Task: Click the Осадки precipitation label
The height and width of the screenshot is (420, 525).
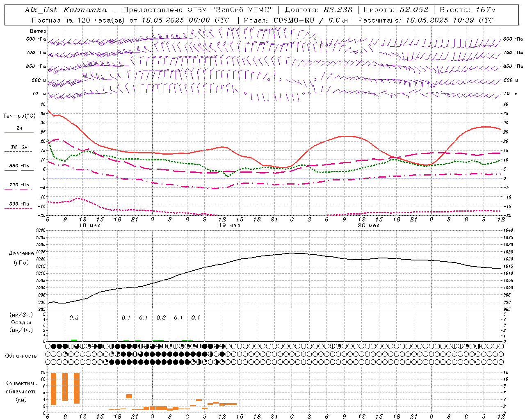Action: [21, 322]
